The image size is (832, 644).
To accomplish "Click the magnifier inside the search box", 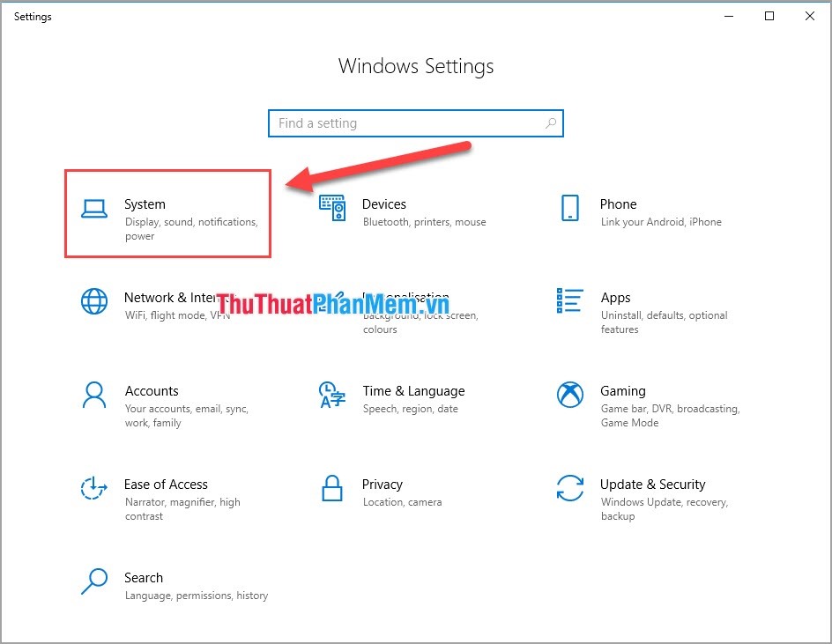I will (550, 123).
